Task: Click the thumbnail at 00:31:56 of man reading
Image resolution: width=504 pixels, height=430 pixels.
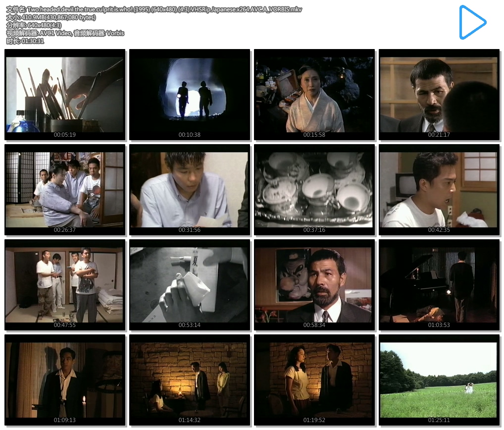Action: pyautogui.click(x=190, y=189)
